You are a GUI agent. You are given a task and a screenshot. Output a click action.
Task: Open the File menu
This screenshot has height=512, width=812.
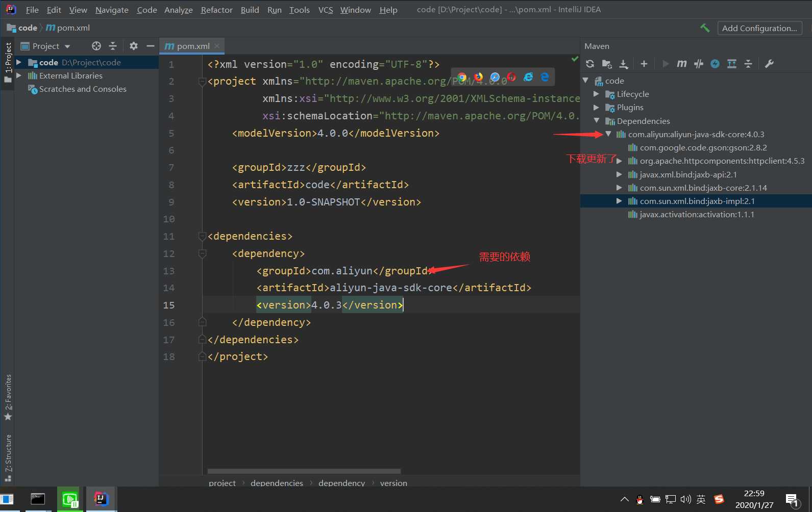tap(32, 10)
